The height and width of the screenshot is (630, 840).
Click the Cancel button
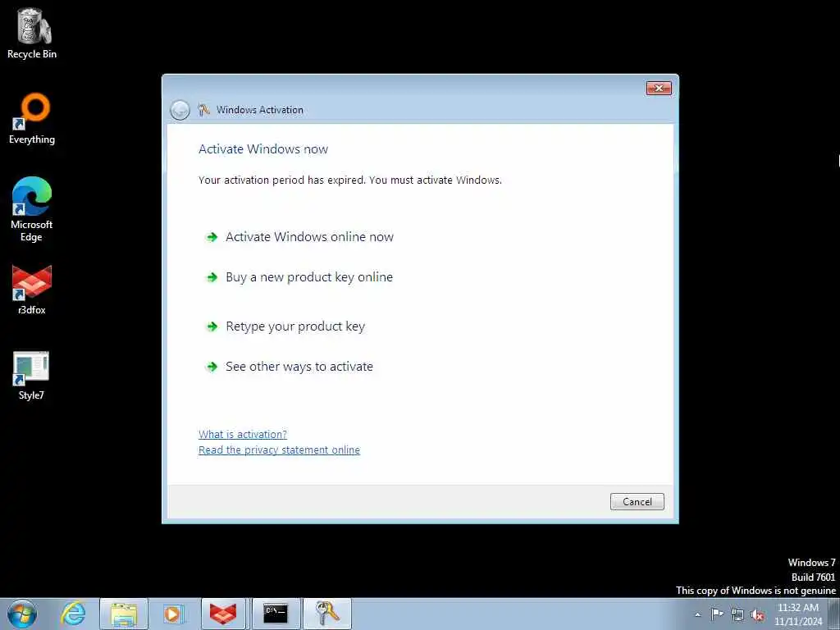(637, 501)
